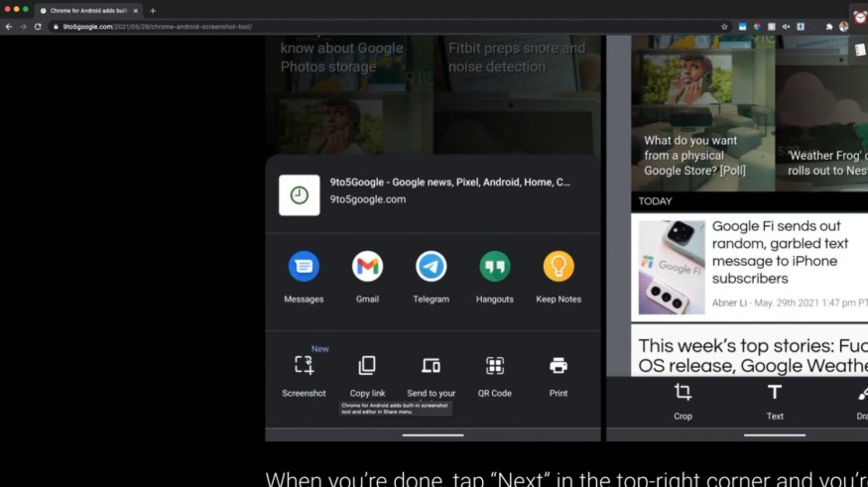Viewport: 868px width, 487px height.
Task: Click the blue window extension icon
Action: click(742, 27)
